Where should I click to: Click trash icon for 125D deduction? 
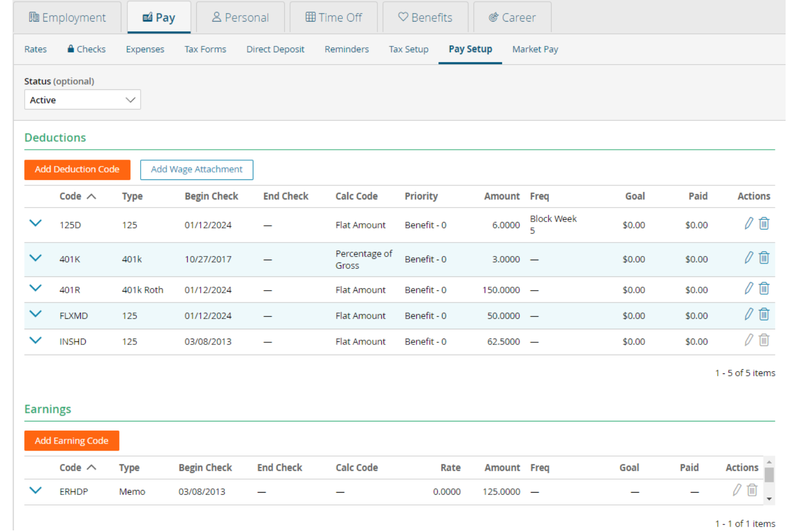coord(763,224)
